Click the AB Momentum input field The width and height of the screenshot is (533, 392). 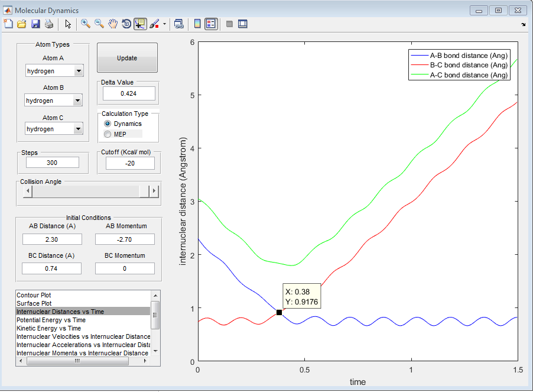[x=125, y=239]
